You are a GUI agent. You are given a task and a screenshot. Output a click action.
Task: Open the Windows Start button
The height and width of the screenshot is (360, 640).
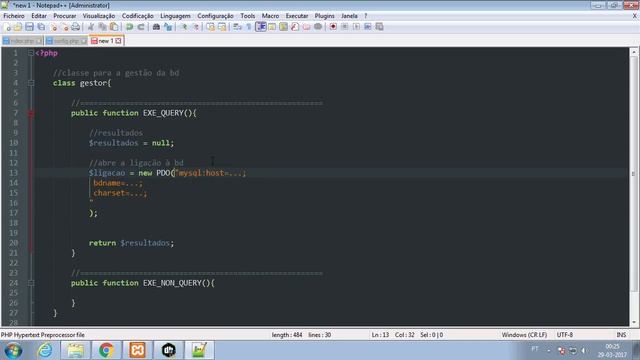tap(13, 351)
